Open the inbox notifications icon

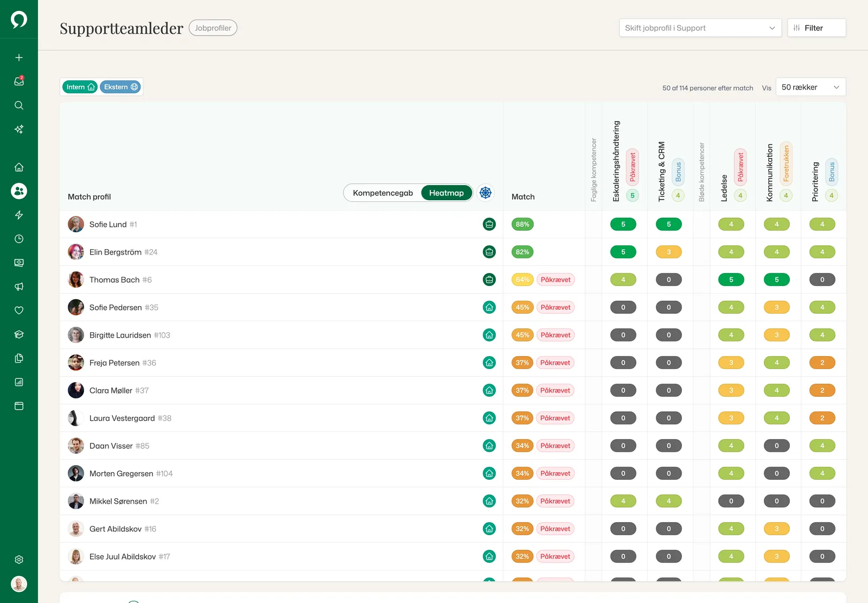[19, 81]
